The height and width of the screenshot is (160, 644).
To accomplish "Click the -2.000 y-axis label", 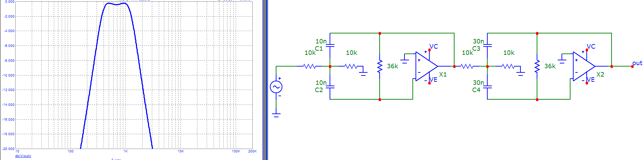I will [9, 17].
